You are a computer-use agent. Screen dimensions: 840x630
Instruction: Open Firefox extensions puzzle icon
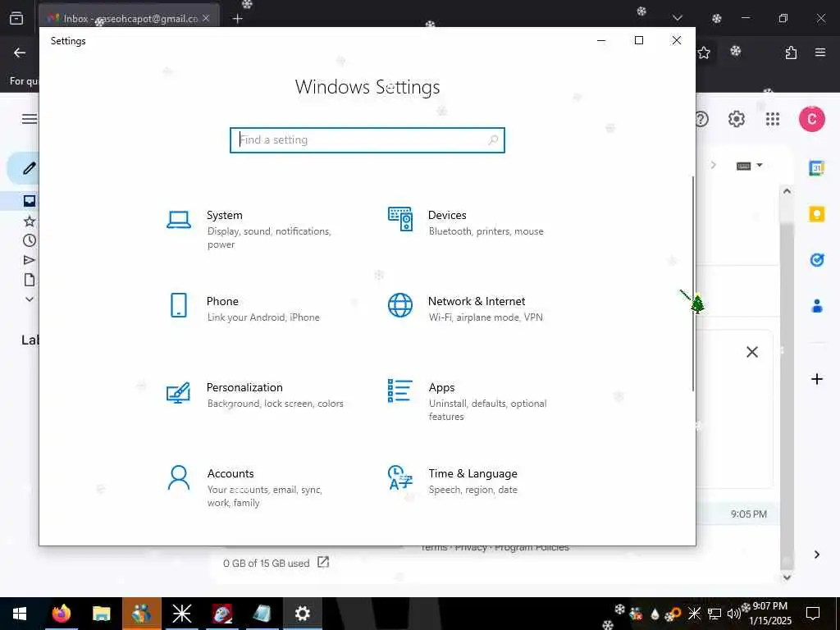[x=791, y=52]
